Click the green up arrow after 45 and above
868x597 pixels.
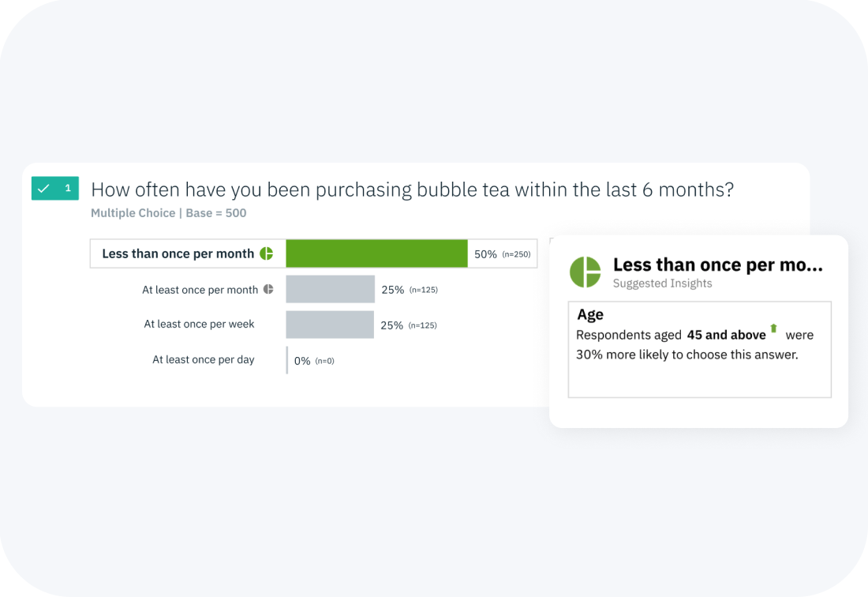point(773,329)
